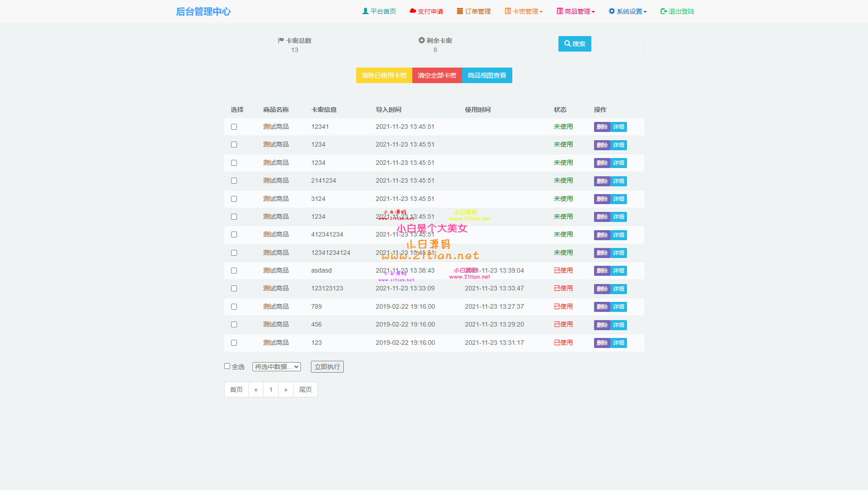Open 详细 for card 12341234124

(619, 253)
